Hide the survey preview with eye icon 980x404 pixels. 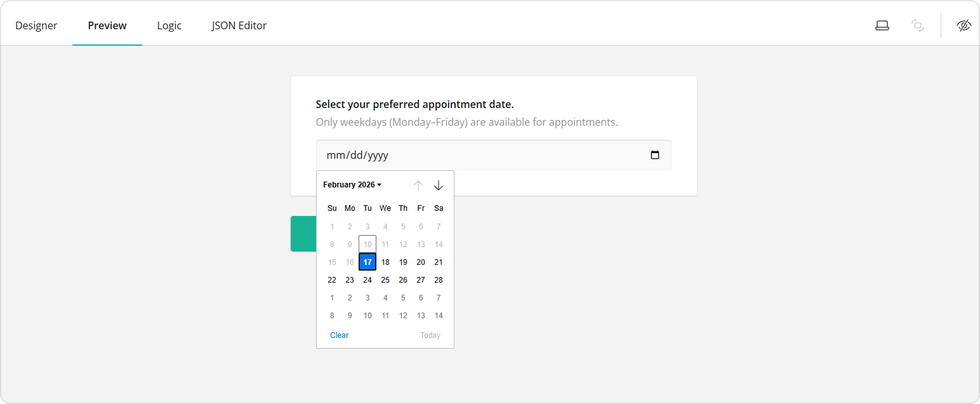[963, 25]
